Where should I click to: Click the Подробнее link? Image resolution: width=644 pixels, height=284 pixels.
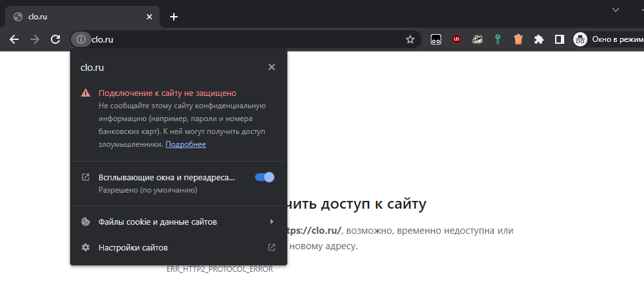pyautogui.click(x=185, y=144)
